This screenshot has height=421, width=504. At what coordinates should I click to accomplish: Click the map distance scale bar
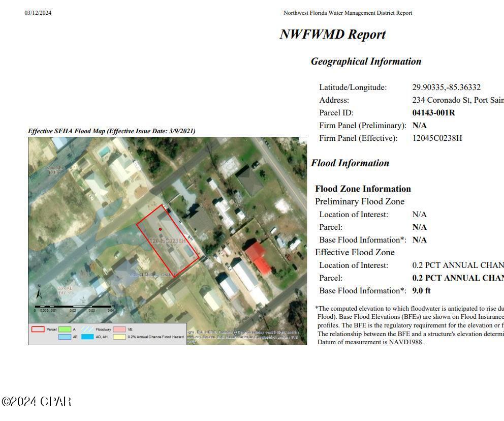tap(73, 307)
